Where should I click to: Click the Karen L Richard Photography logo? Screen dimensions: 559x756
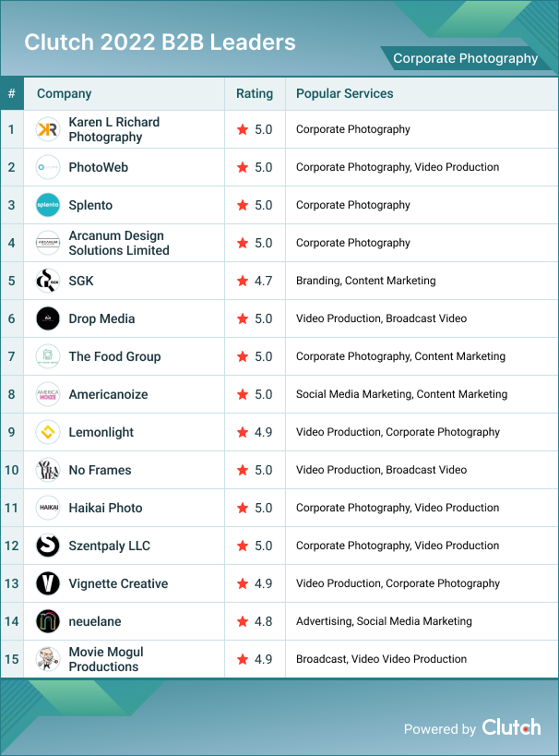point(47,130)
